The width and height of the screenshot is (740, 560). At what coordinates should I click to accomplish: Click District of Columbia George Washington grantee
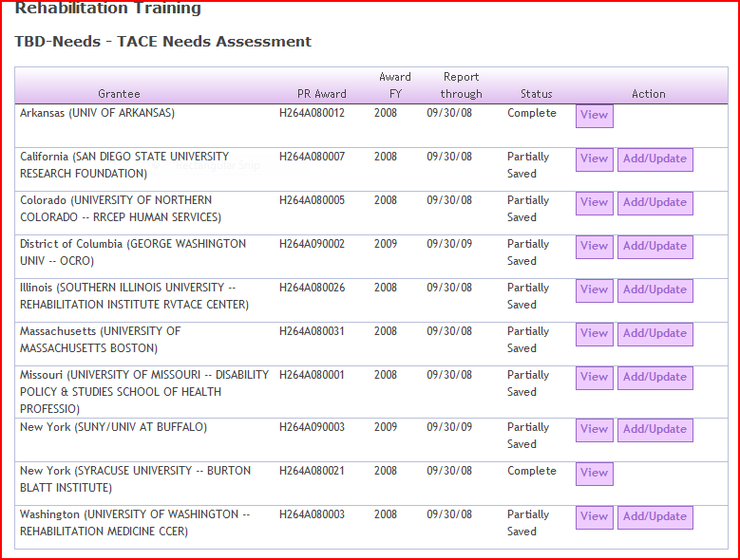[x=133, y=252]
